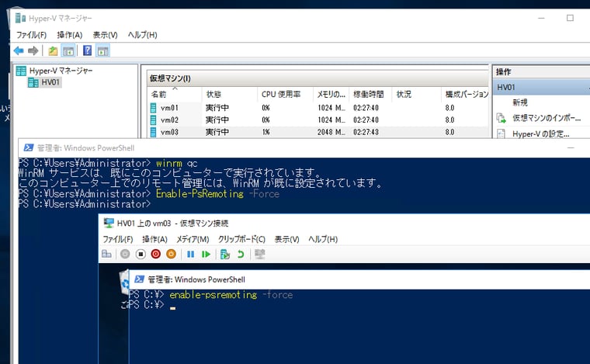
Task: Sort by CPU 使用率 column header
Action: click(x=281, y=95)
